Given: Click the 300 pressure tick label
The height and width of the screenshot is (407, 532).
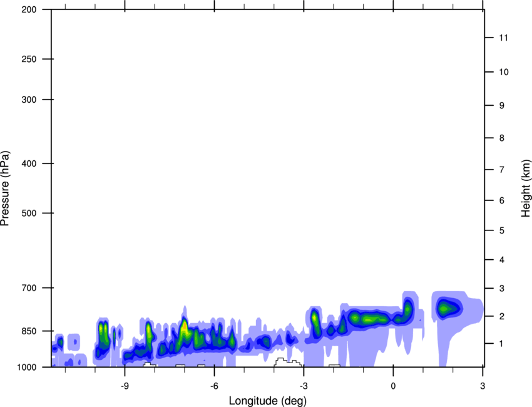Looking at the screenshot, I should tap(29, 100).
